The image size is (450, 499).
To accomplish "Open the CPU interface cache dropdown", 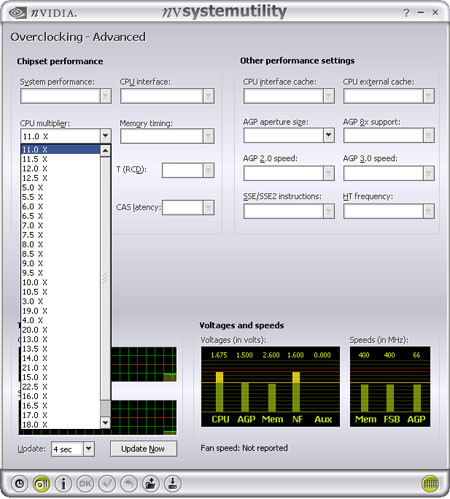I will (289, 96).
